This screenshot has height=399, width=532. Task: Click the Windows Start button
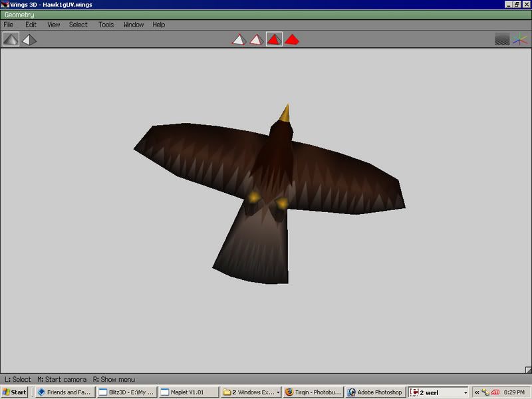(14, 392)
